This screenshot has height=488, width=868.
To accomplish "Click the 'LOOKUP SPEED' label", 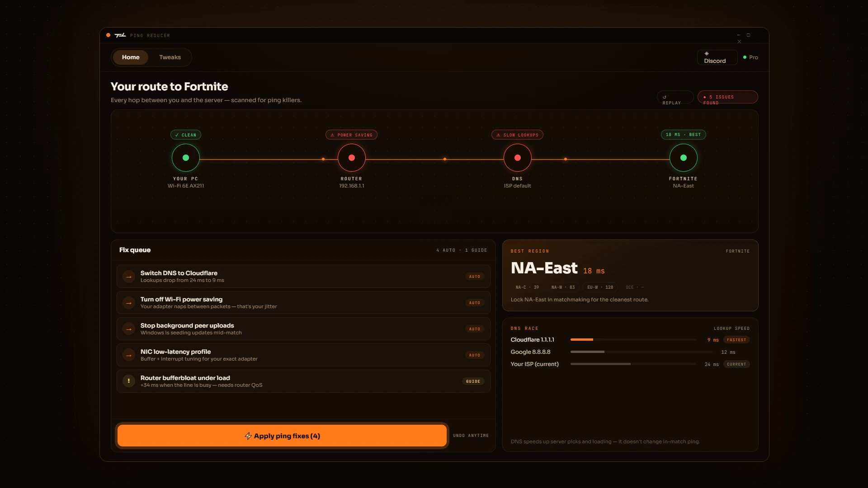I will click(x=732, y=328).
